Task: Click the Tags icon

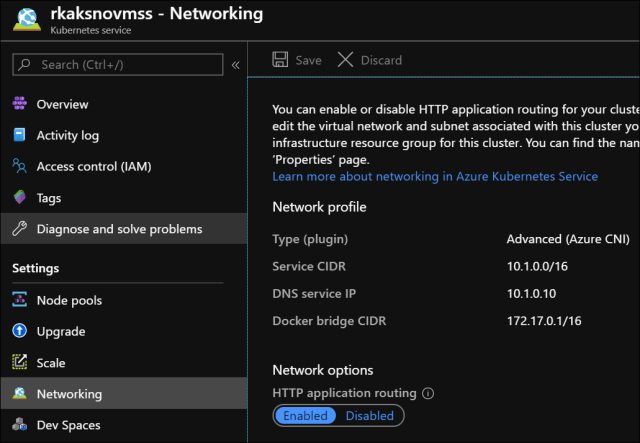Action: pyautogui.click(x=20, y=198)
